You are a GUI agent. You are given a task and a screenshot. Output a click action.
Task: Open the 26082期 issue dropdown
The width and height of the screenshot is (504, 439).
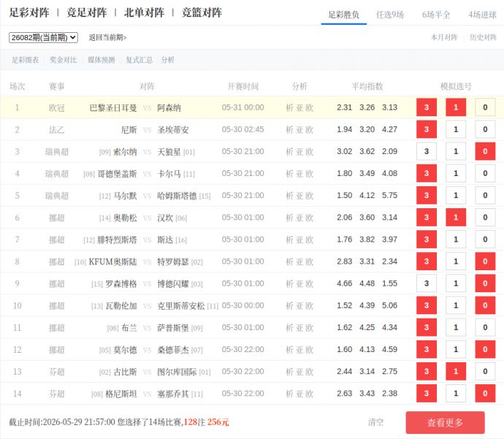43,37
